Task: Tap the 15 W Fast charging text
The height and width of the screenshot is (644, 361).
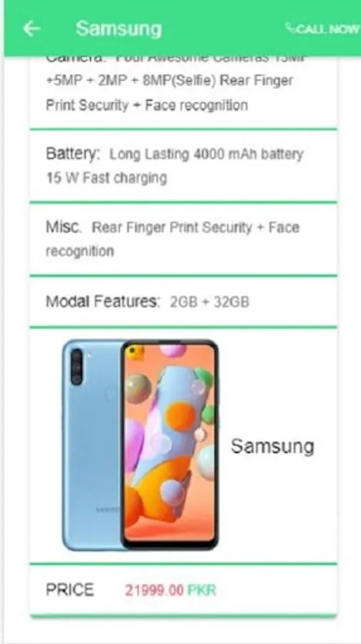Action: click(x=107, y=178)
